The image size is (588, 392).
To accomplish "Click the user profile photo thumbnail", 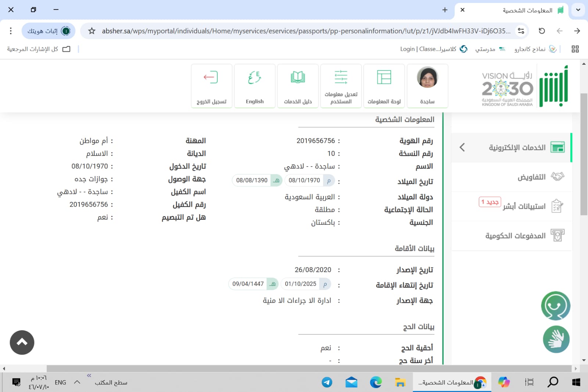I will [x=427, y=78].
